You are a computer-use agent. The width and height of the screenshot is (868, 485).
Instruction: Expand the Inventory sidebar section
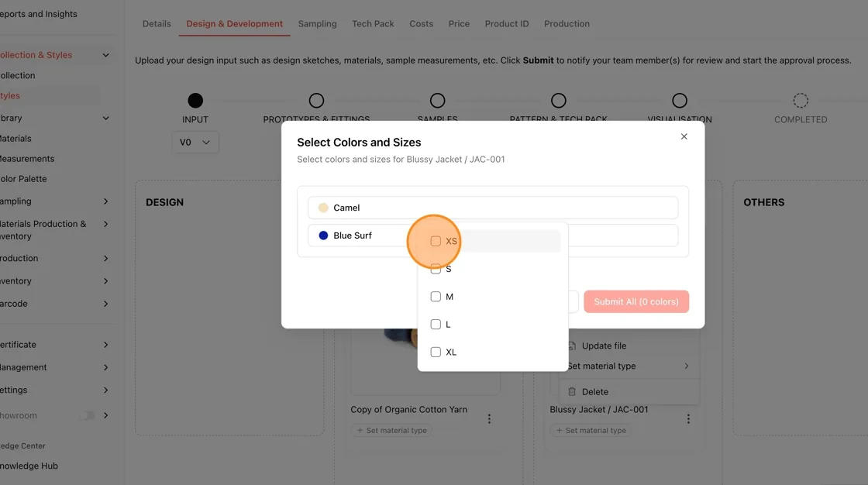coord(105,281)
